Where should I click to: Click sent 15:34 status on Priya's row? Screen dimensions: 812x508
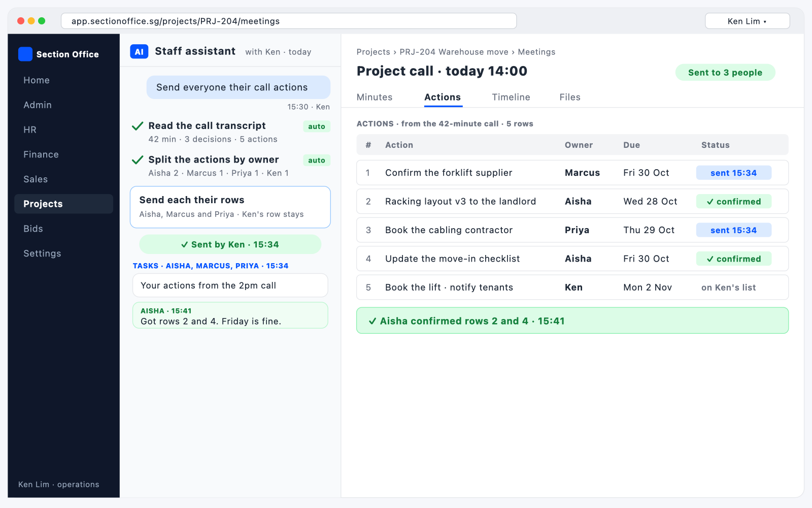734,230
